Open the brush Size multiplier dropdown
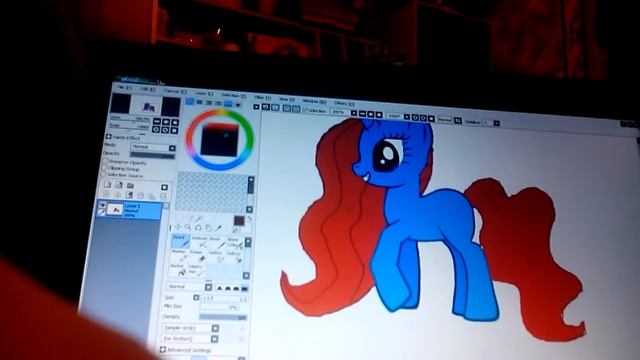This screenshot has width=640, height=360. (196, 298)
